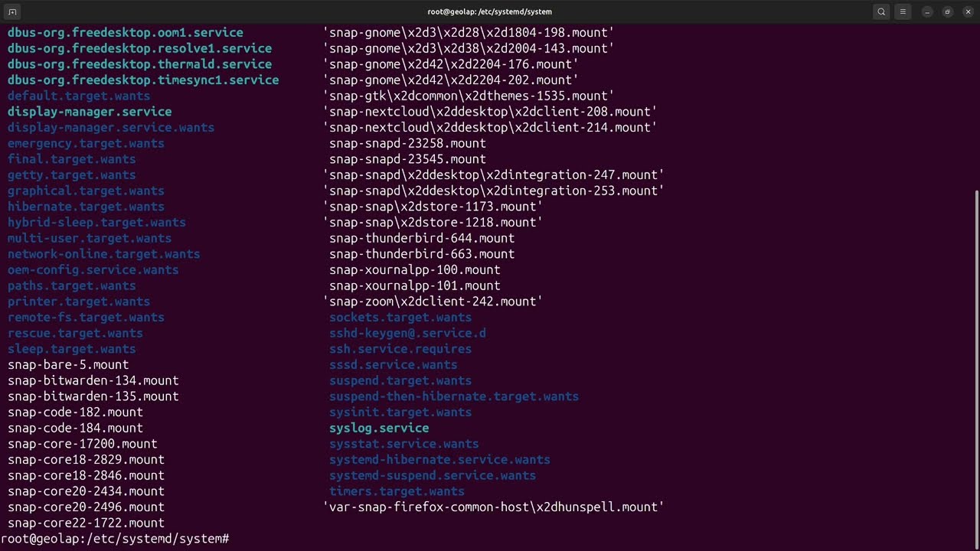Click the snap-core22-1722.mount entry
The width and height of the screenshot is (980, 551).
[86, 523]
